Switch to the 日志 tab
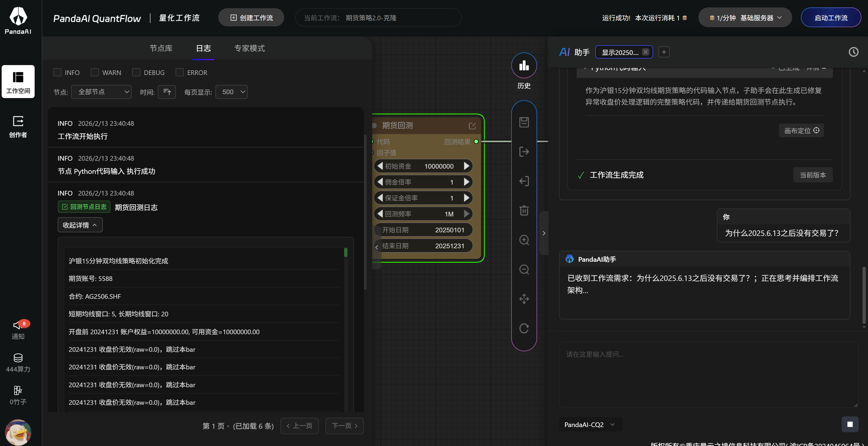Image resolution: width=868 pixels, height=446 pixels. tap(203, 48)
